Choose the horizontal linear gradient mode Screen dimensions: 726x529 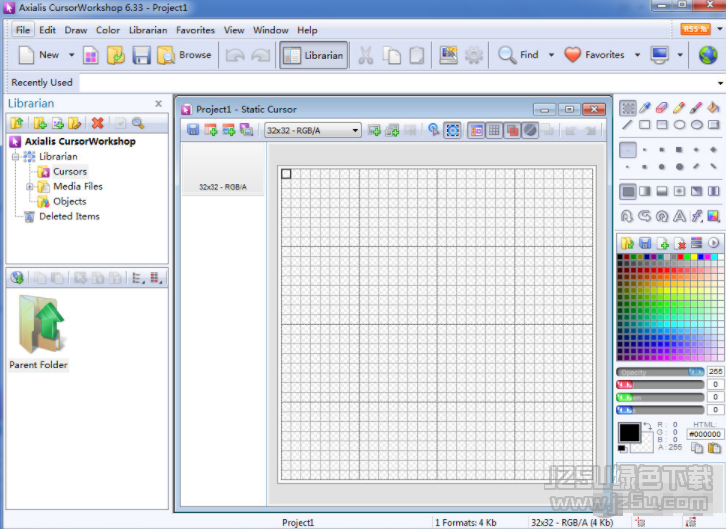[645, 191]
